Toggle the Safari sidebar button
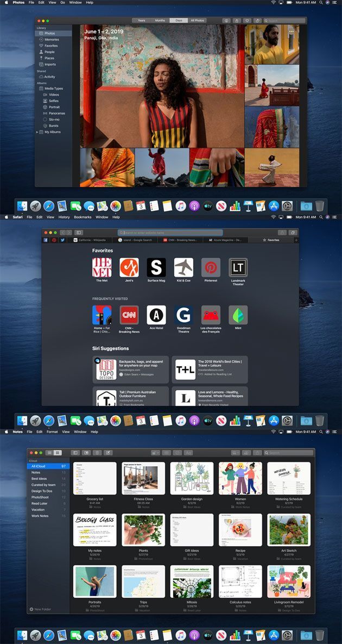The width and height of the screenshot is (342, 644). 79,233
